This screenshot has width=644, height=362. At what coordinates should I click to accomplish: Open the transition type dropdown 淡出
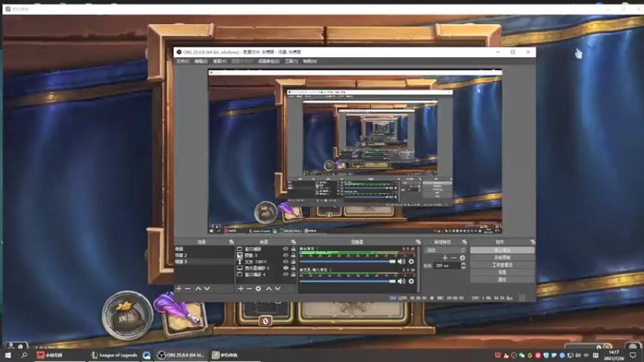445,250
